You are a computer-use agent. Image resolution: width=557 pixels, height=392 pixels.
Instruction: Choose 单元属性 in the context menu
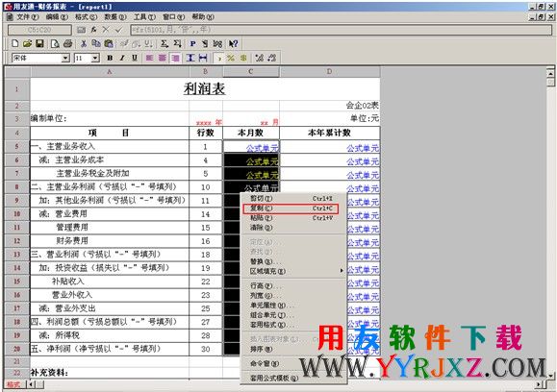pos(293,306)
